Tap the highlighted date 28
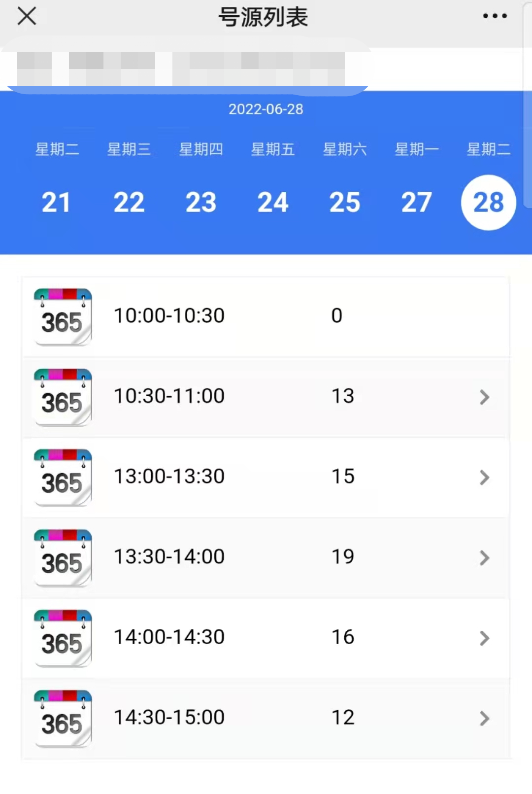Image resolution: width=532 pixels, height=794 pixels. (488, 202)
